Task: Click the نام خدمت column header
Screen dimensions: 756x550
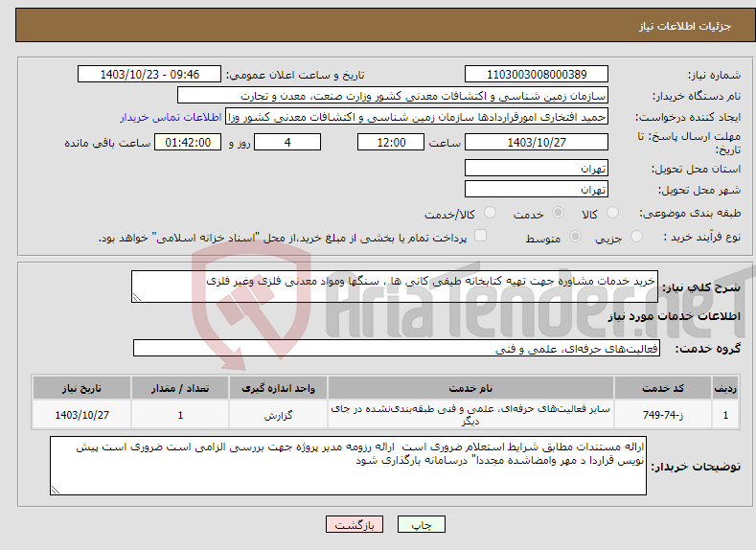Action: click(x=470, y=388)
